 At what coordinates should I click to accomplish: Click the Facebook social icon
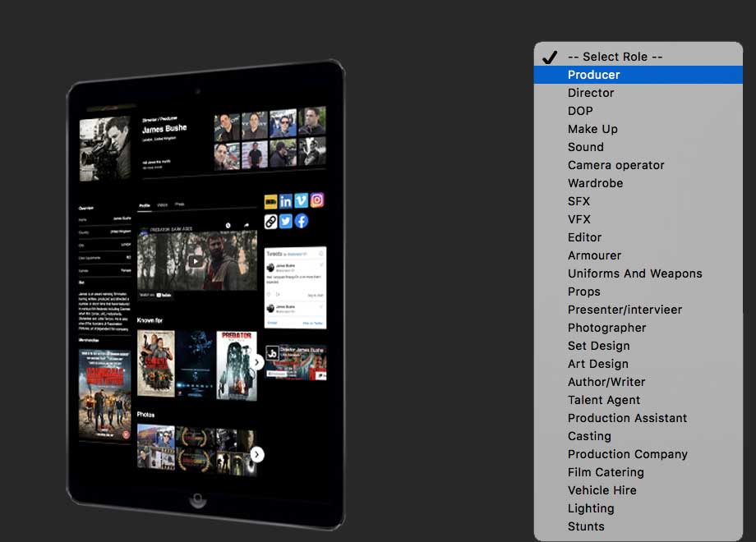tap(301, 220)
